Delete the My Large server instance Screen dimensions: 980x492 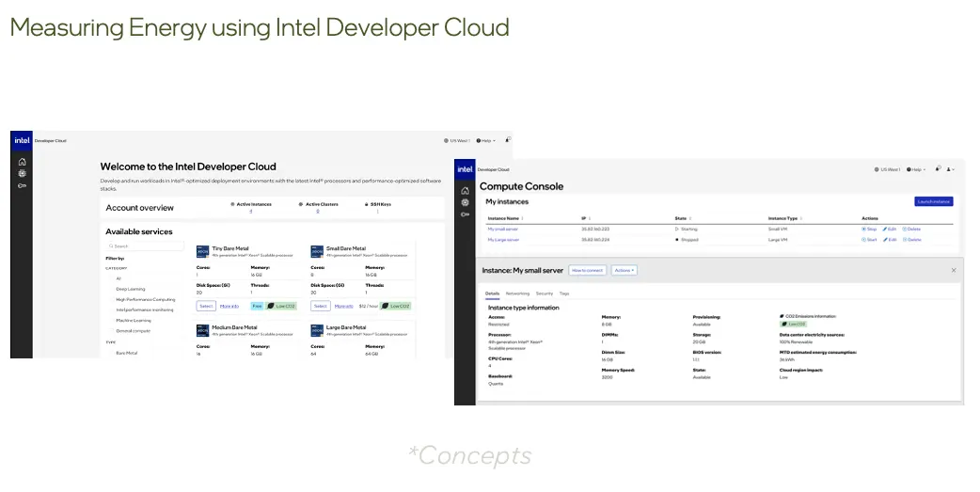(912, 240)
